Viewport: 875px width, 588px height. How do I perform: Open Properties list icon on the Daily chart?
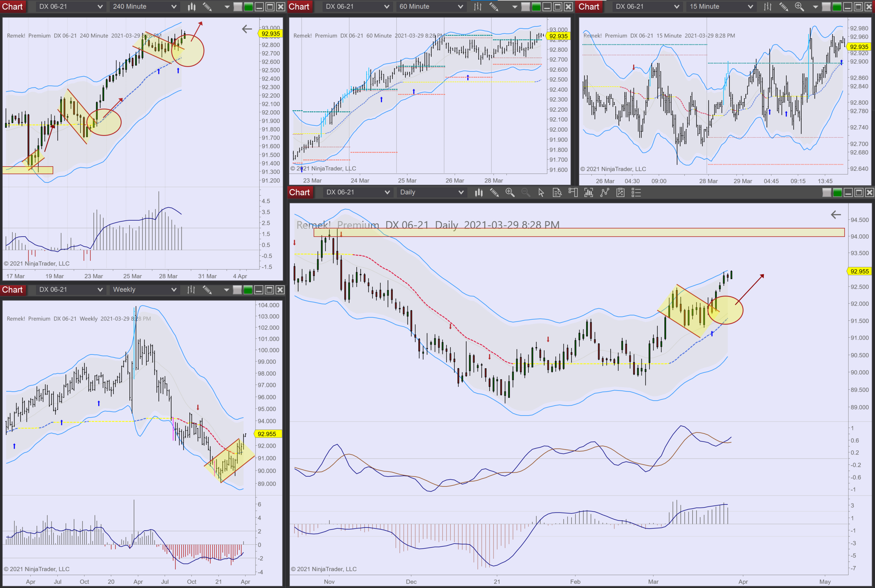coord(636,192)
